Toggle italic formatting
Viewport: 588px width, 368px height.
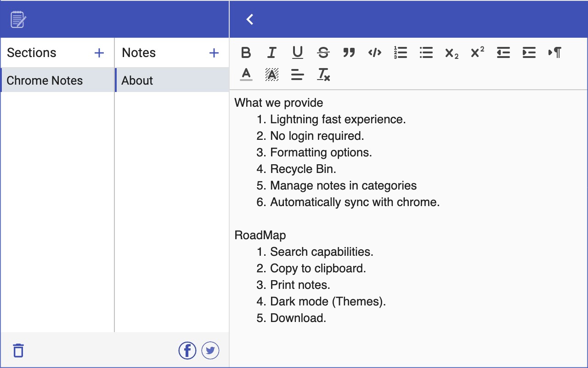pyautogui.click(x=272, y=53)
